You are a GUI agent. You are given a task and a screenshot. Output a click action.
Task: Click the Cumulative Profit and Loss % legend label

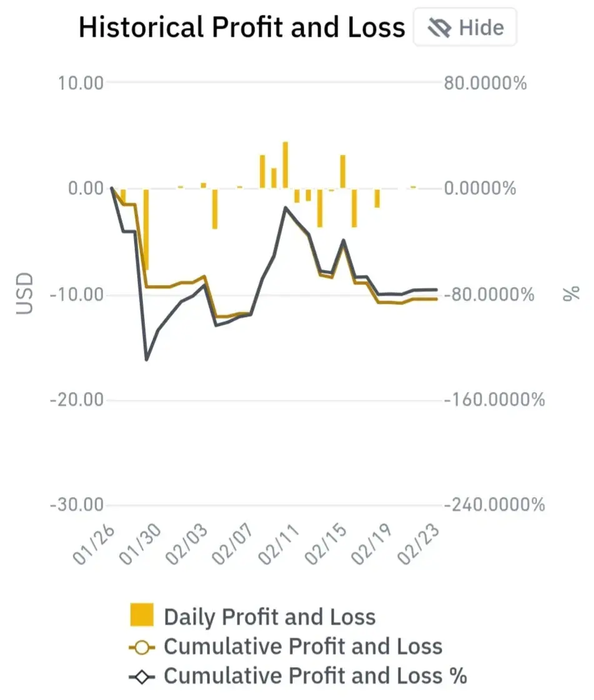(315, 676)
